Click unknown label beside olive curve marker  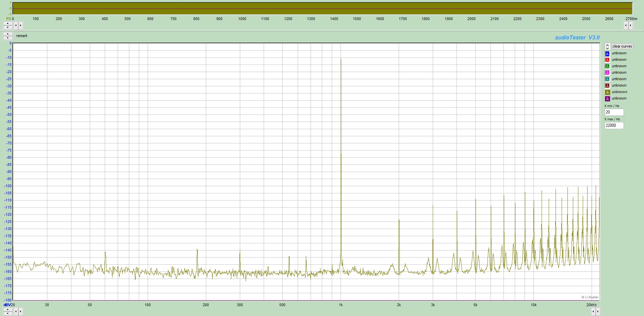point(620,92)
